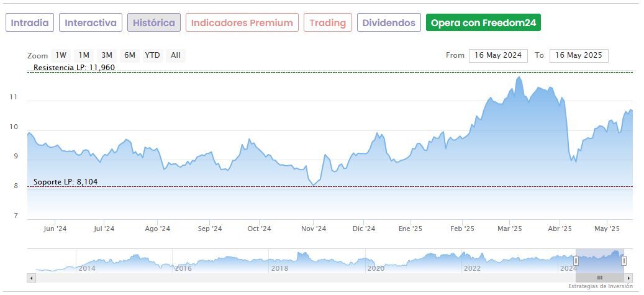Select the 6M zoom option
This screenshot has height=295, width=644.
coord(129,55)
